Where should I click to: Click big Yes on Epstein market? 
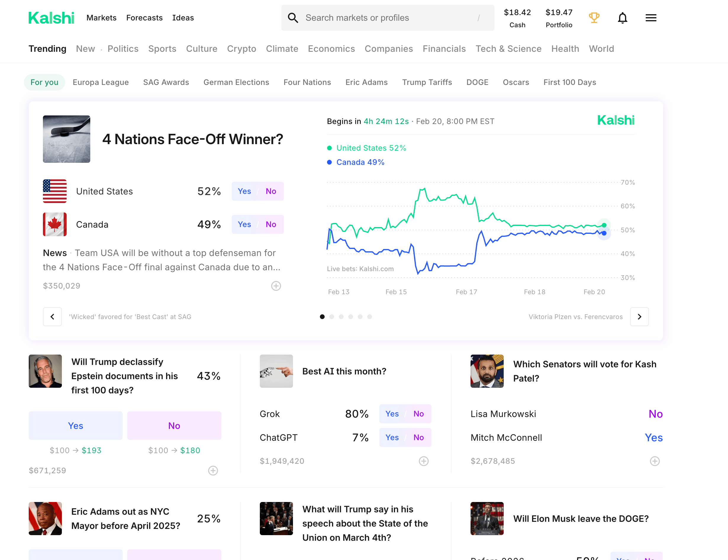click(75, 426)
